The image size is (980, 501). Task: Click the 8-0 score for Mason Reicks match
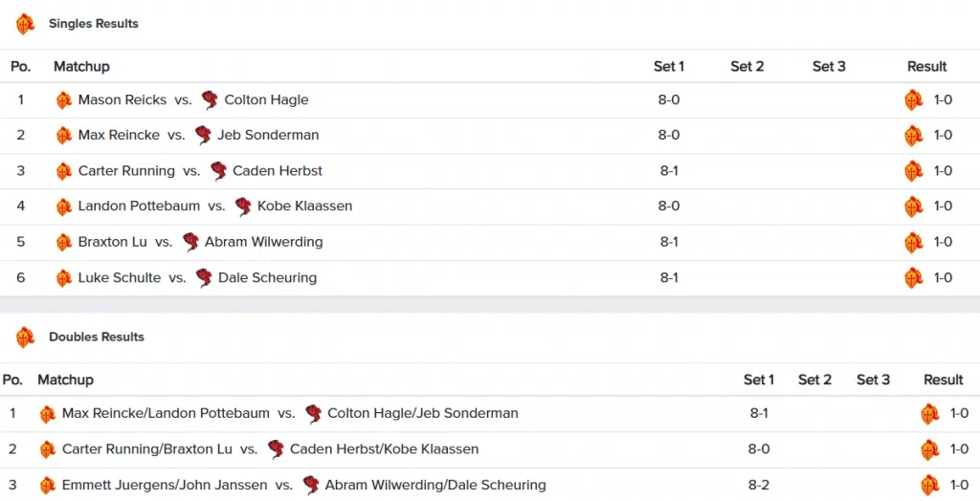point(669,100)
